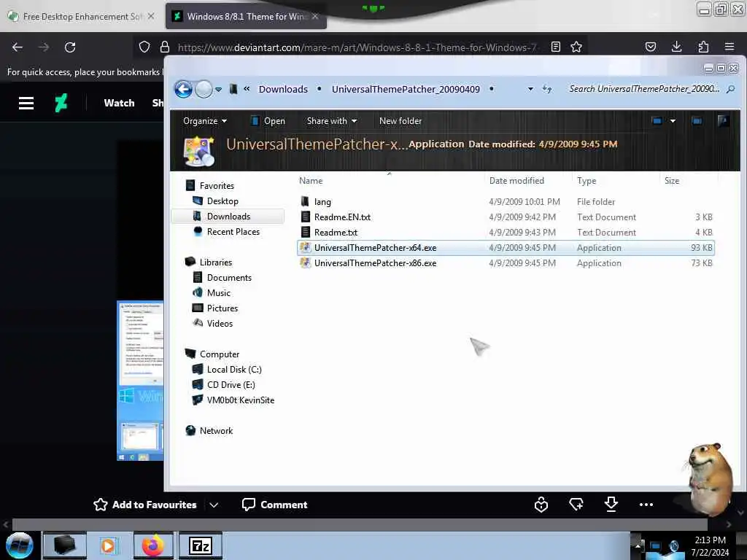Switch to Free Desktop Enhancement tab in Firefox

click(x=82, y=17)
